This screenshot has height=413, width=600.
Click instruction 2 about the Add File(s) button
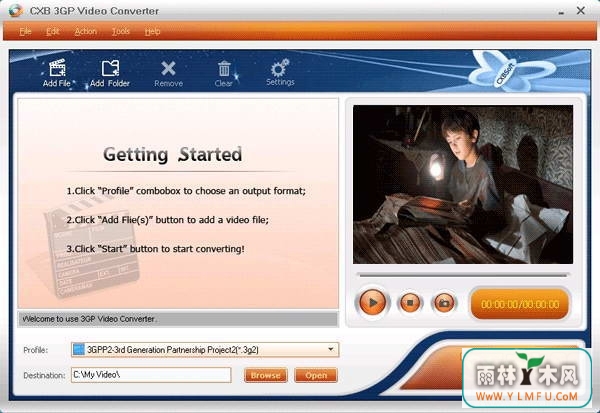(168, 220)
